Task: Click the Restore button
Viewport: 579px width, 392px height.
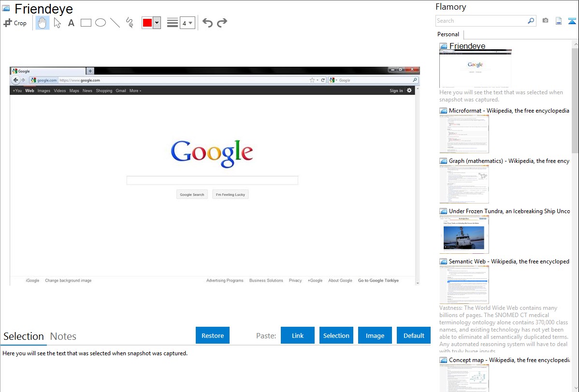Action: coord(213,335)
